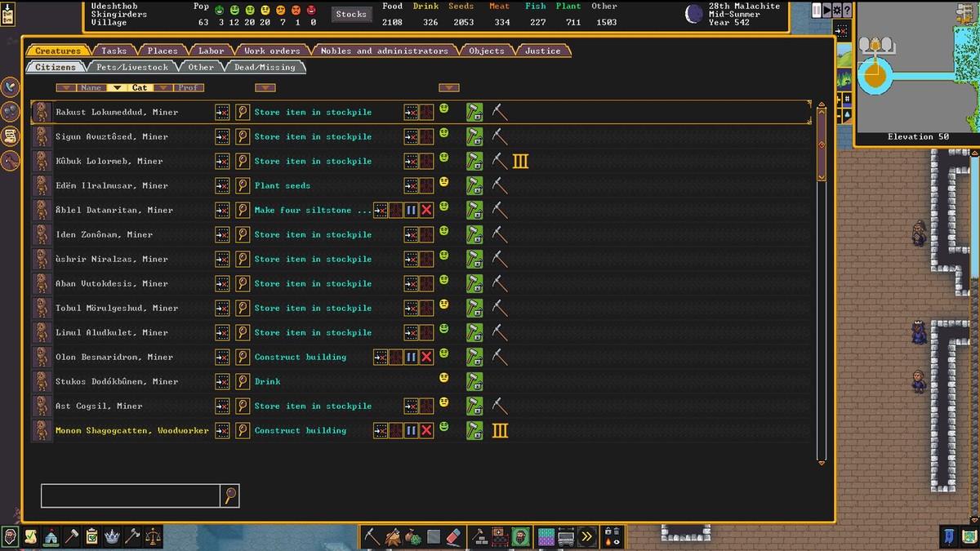Switch to the Work orders tab
The image size is (980, 551).
tap(272, 51)
